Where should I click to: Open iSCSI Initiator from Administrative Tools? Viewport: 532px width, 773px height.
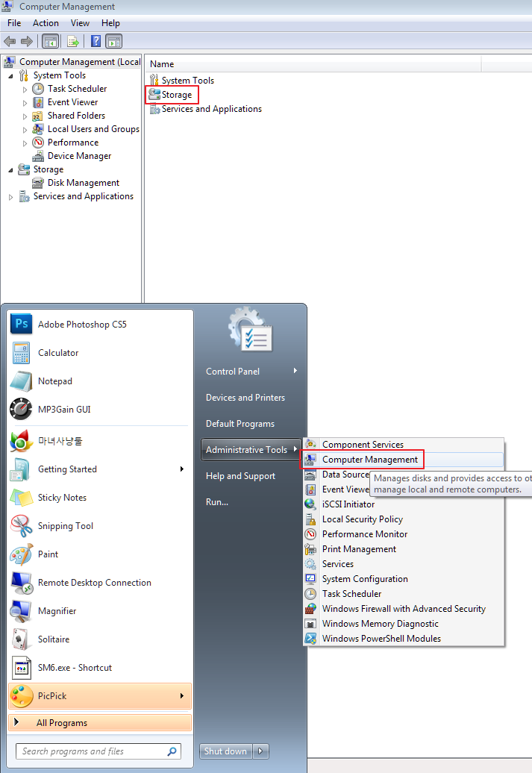404,504
